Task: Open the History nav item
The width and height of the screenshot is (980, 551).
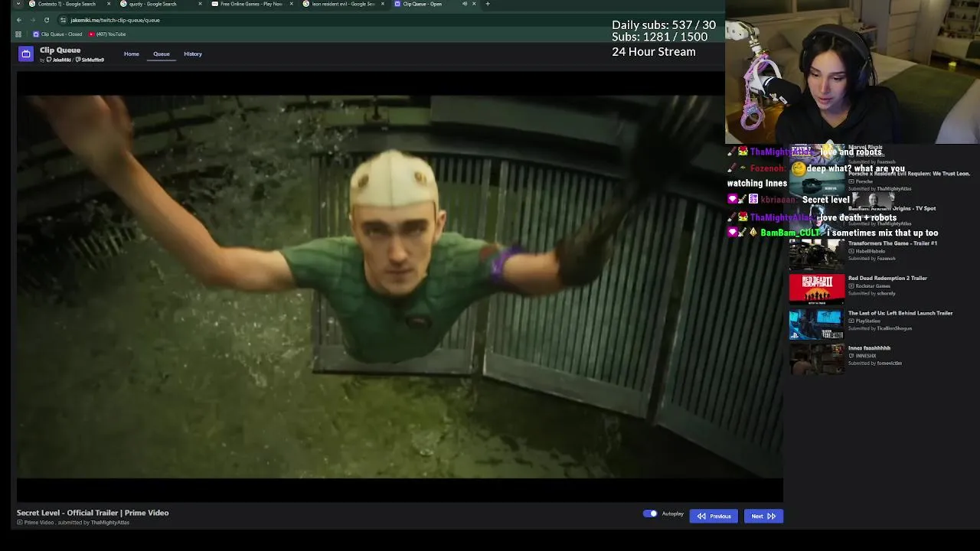Action: click(x=193, y=54)
